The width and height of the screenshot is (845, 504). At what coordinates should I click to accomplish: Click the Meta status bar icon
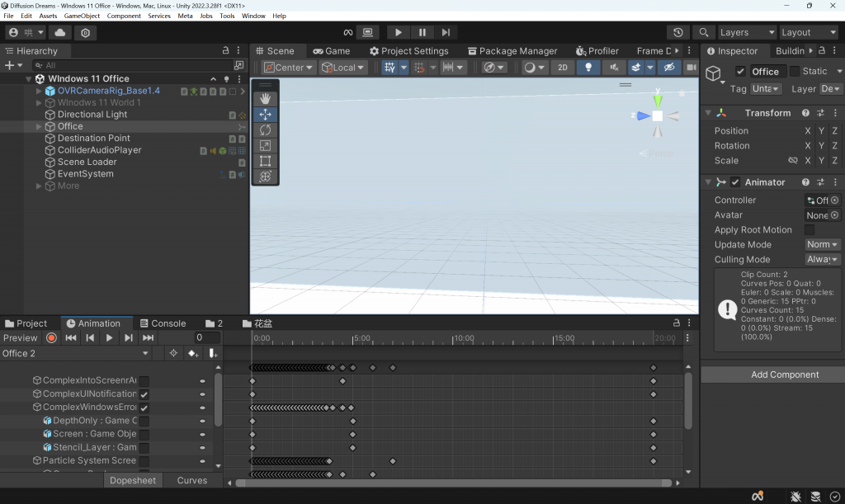pos(758,496)
